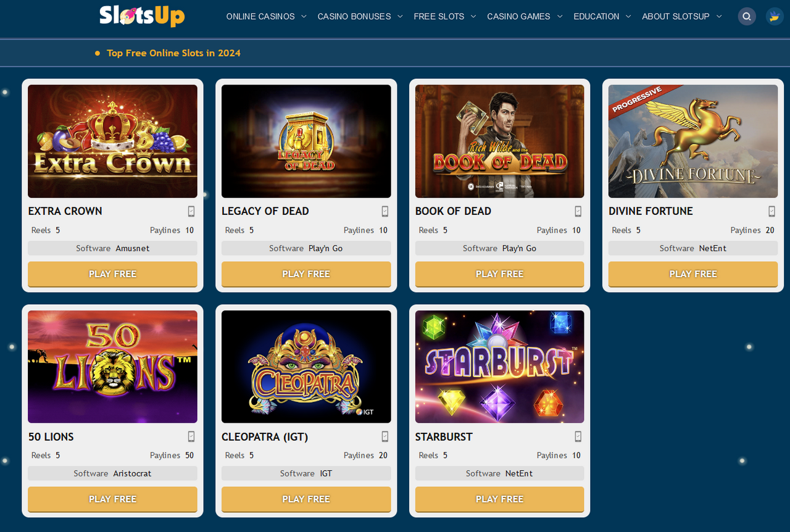Open About SlotsUp menu
This screenshot has height=532, width=790.
click(x=682, y=17)
